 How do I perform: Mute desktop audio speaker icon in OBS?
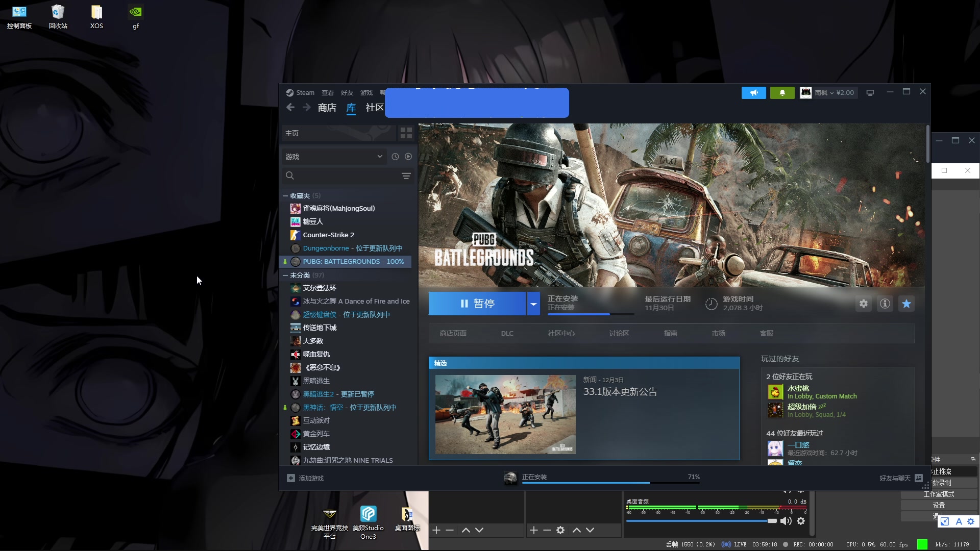786,521
